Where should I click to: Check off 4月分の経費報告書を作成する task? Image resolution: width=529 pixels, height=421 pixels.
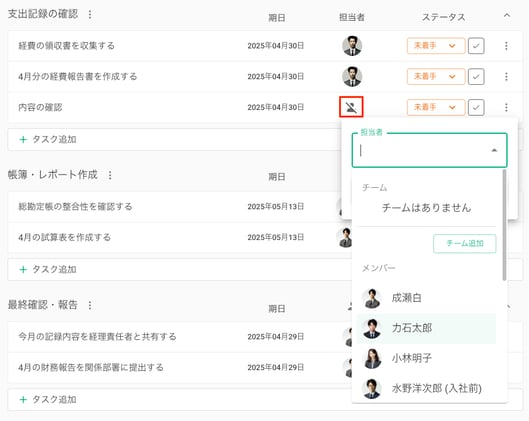tap(476, 77)
